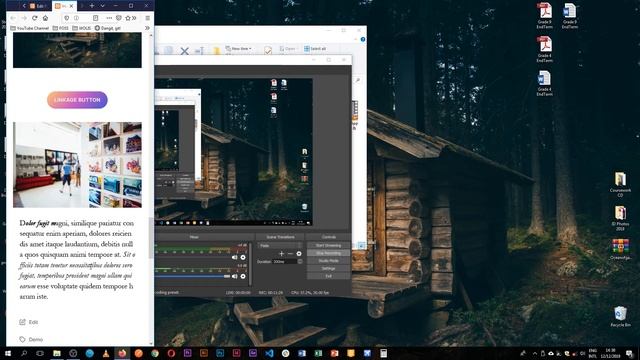Click the OBS mixer vertical scrollbar

tap(249, 264)
